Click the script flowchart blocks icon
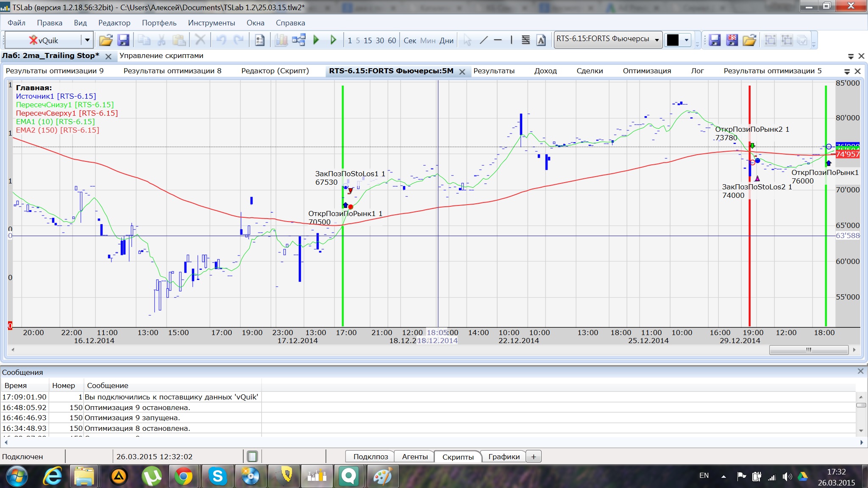Image resolution: width=868 pixels, height=488 pixels. coord(298,40)
